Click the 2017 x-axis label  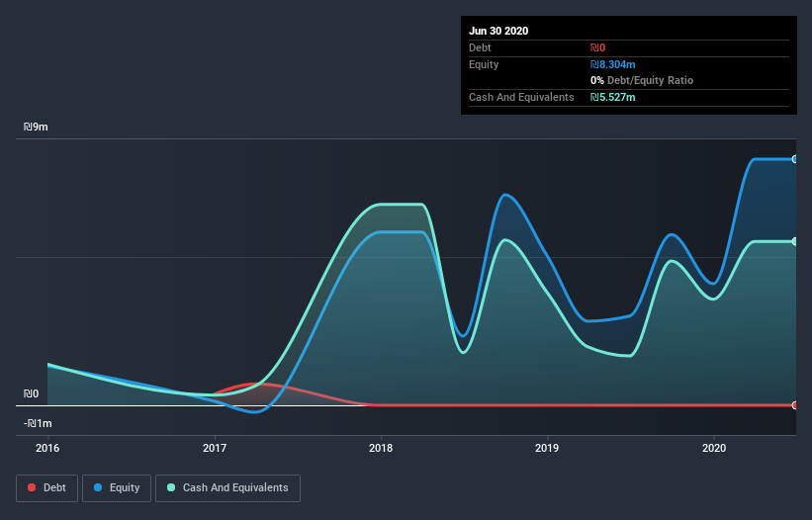tap(215, 448)
